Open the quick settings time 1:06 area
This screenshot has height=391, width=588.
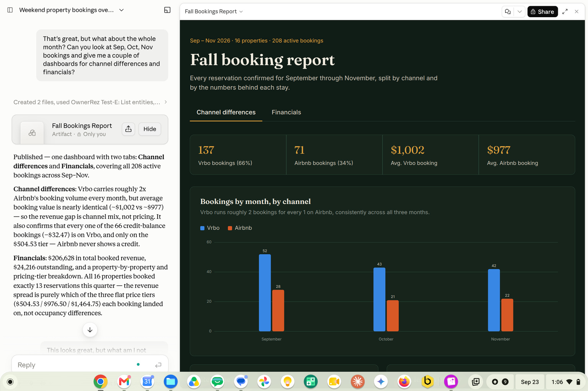566,382
